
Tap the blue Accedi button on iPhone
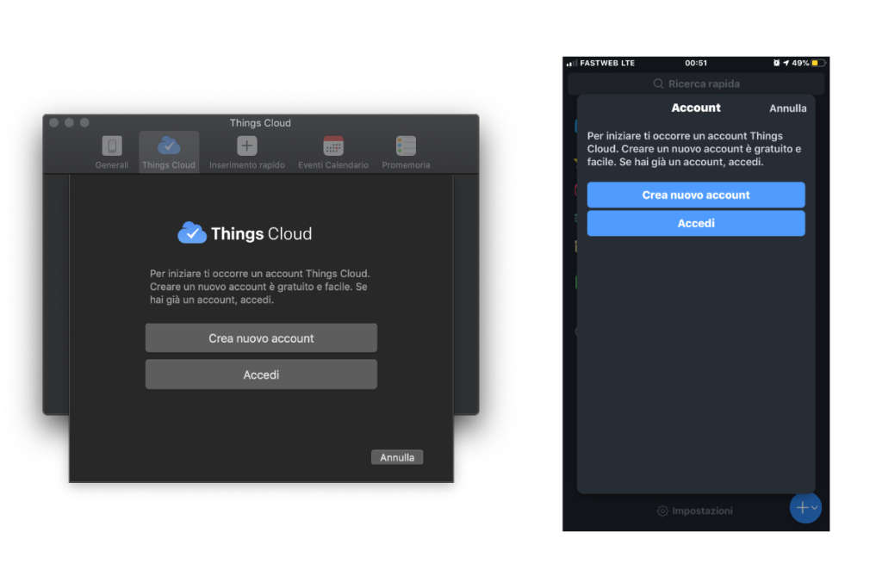(x=696, y=223)
